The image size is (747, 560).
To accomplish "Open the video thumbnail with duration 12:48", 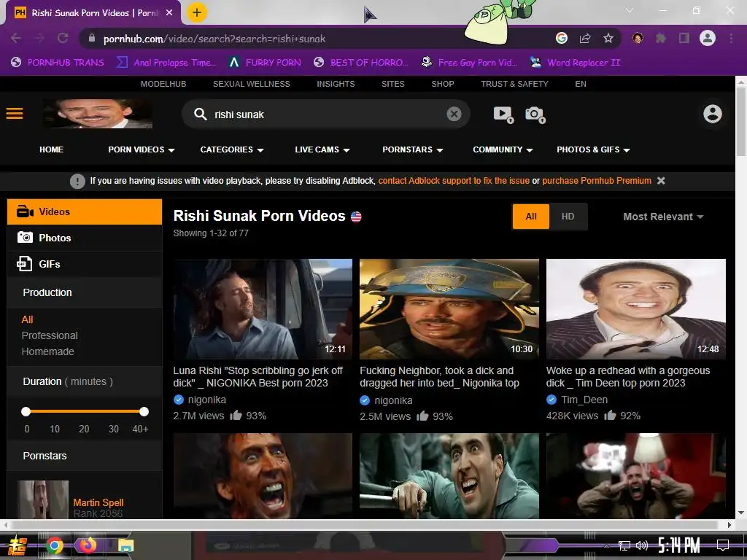I will (x=636, y=309).
